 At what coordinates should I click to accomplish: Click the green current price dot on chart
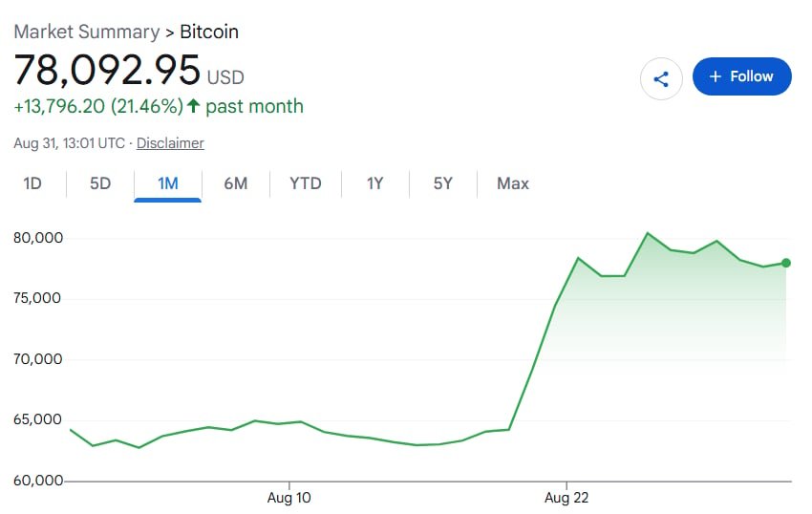785,263
